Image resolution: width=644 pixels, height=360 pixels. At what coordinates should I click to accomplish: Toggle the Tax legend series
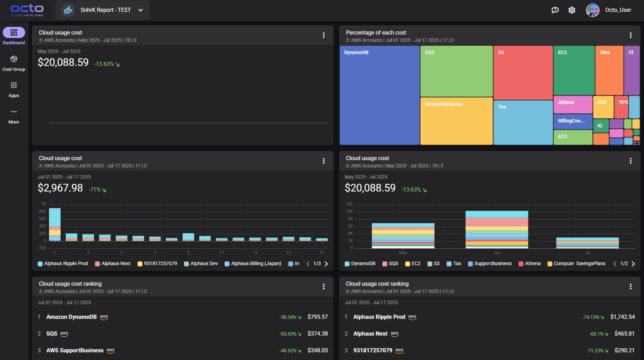(x=454, y=264)
